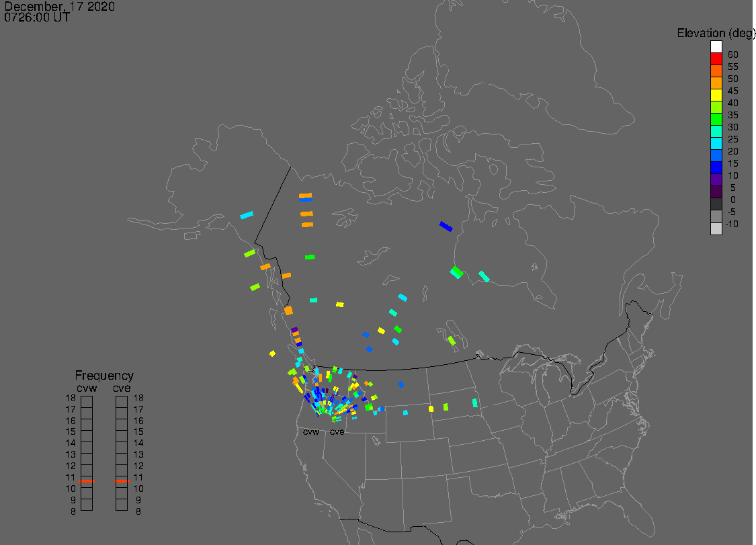The image size is (756, 545).
Task: Click the '60' elevation legend label
Action: 733,54
